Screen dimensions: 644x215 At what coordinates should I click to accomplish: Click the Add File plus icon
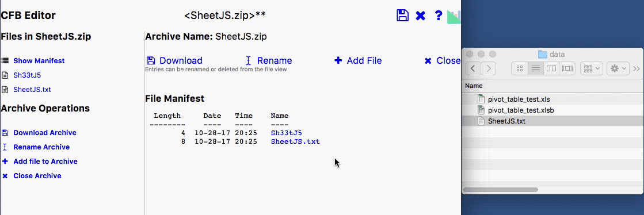pyautogui.click(x=338, y=61)
